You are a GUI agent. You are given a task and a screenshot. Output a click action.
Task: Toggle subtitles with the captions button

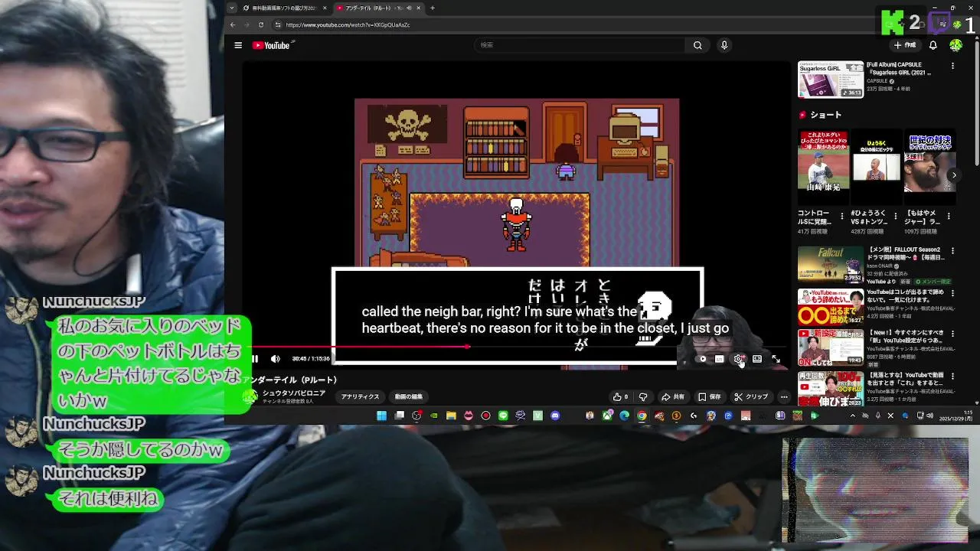(x=720, y=358)
